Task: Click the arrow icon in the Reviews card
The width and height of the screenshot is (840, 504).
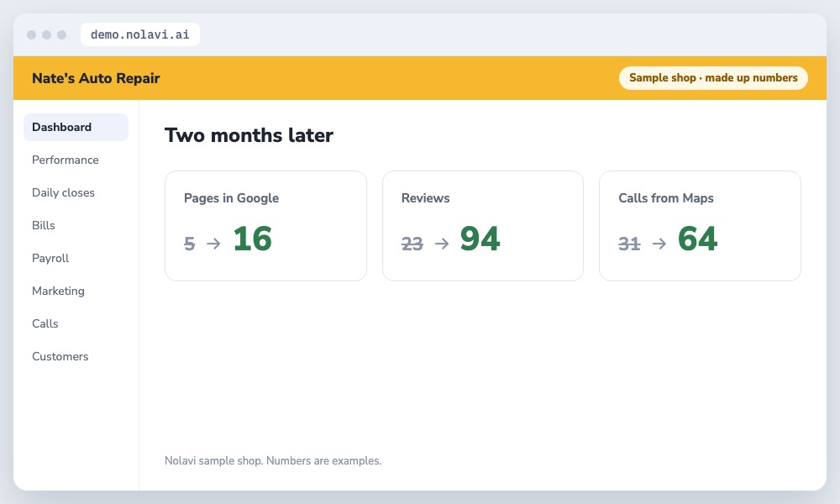Action: [x=442, y=244]
